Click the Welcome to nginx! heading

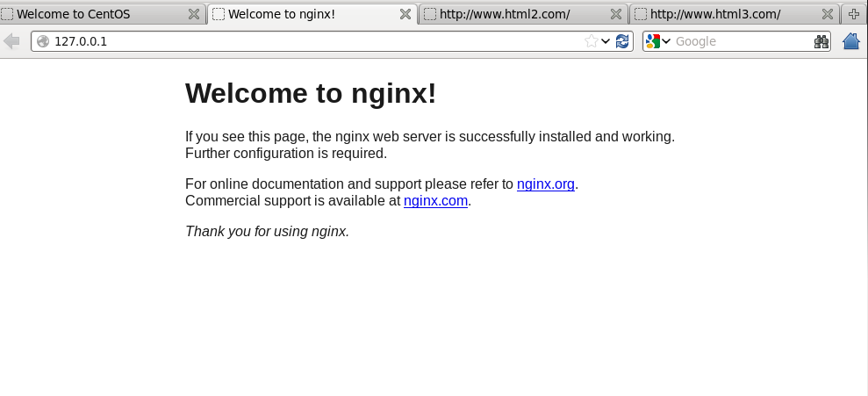pos(311,93)
